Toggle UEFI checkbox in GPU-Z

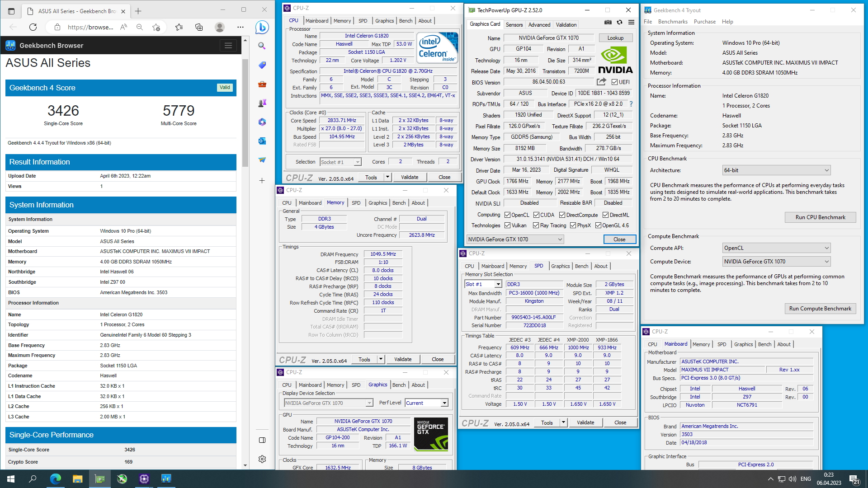[x=614, y=82]
